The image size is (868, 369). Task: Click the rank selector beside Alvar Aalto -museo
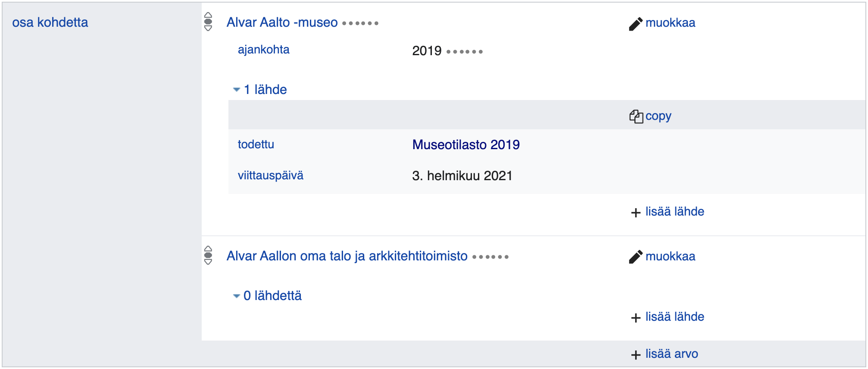(208, 22)
